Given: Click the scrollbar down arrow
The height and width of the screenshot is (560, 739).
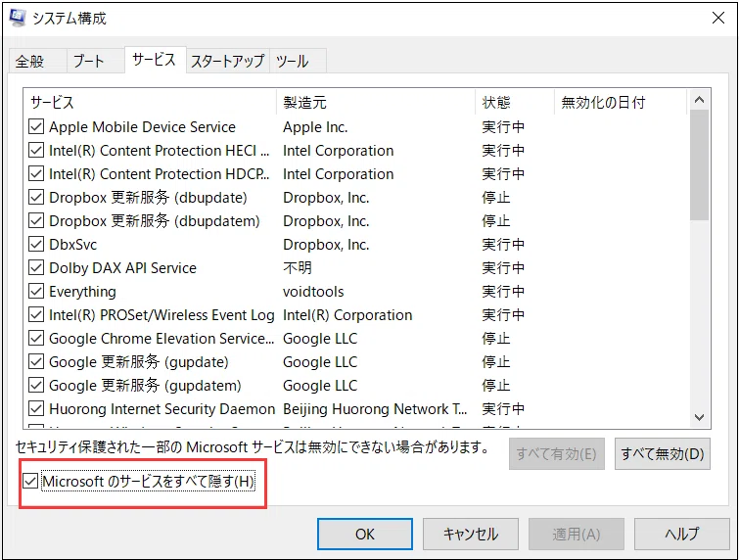Looking at the screenshot, I should [x=700, y=417].
